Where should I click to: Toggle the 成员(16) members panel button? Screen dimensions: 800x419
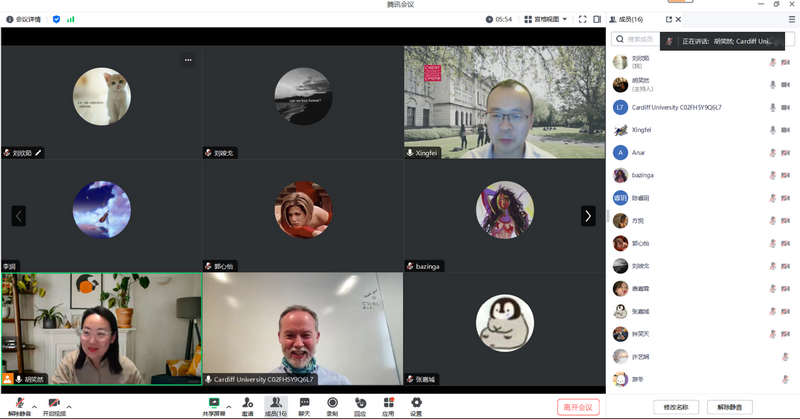(276, 404)
